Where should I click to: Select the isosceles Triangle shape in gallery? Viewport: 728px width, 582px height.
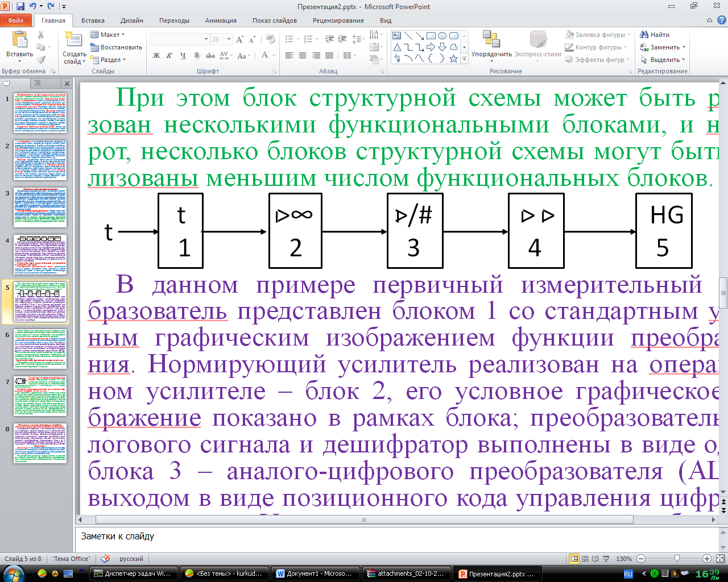tap(397, 47)
